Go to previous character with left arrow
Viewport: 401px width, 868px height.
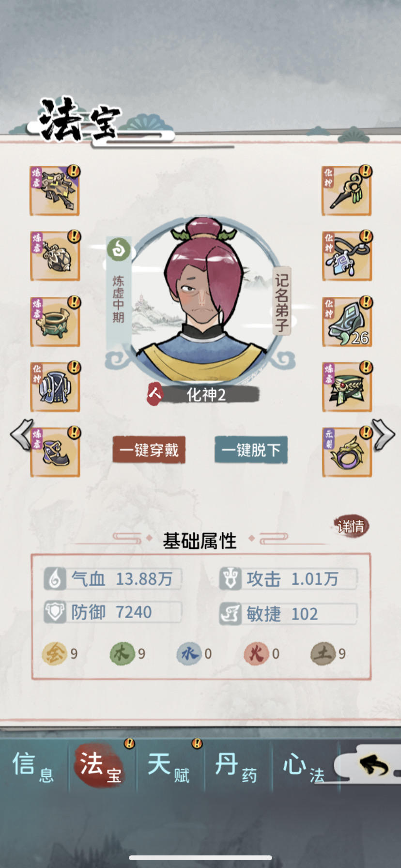(x=21, y=434)
